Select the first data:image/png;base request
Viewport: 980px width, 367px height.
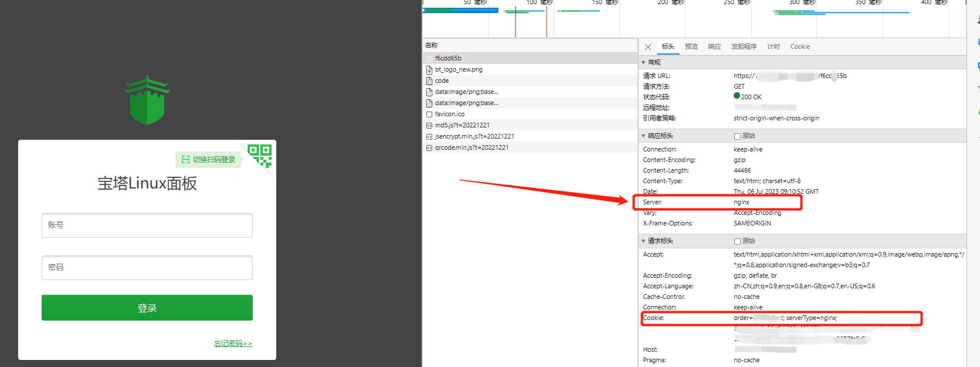tap(530, 92)
